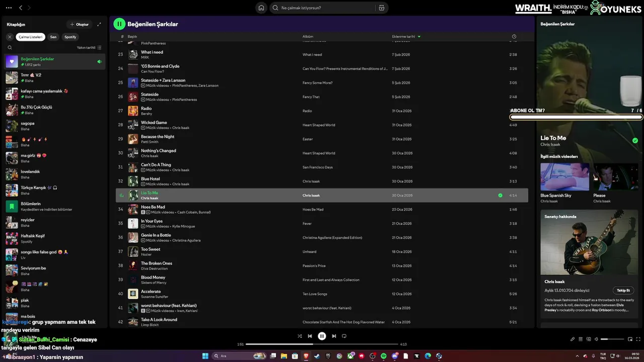The height and width of the screenshot is (362, 644).
Task: Click the song progress bar
Action: pos(322,344)
